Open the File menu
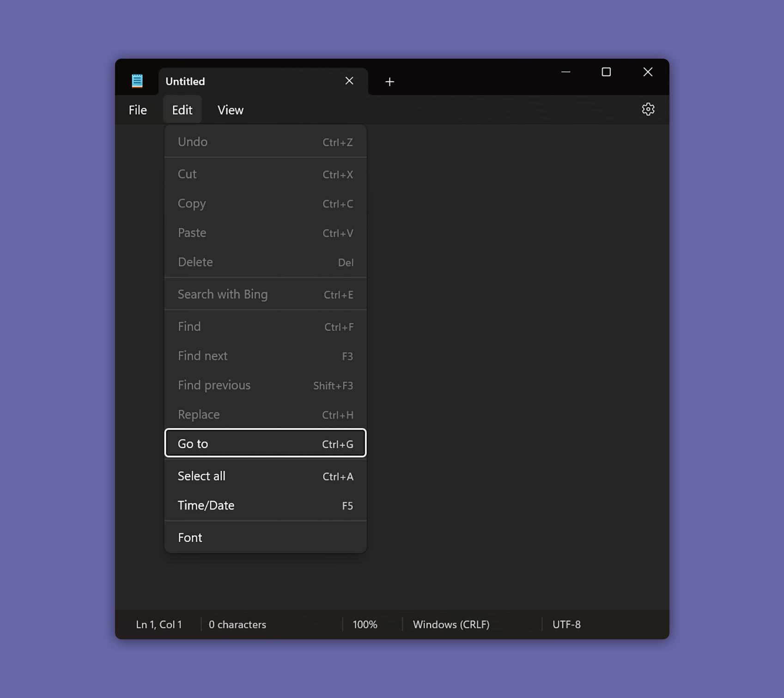 point(137,109)
